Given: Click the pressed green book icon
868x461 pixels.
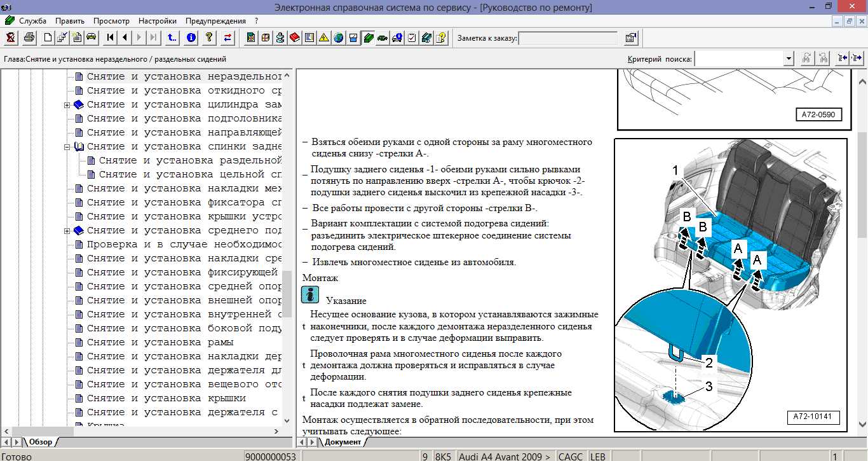Looking at the screenshot, I should point(368,38).
